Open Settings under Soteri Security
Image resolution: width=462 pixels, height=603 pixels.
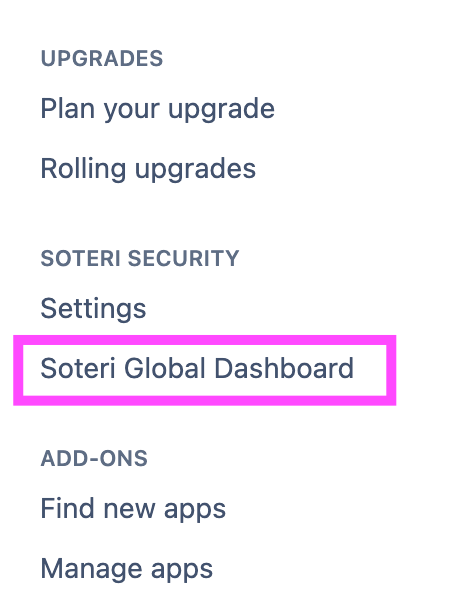pyautogui.click(x=93, y=309)
